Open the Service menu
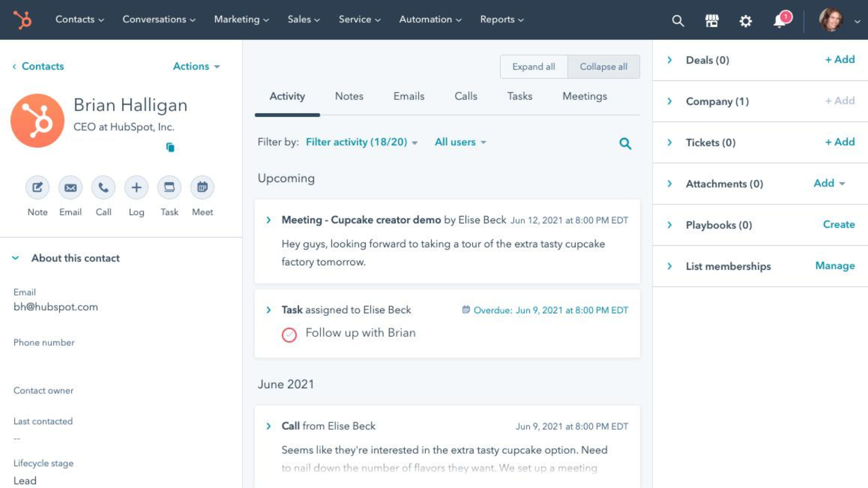This screenshot has width=868, height=488. (359, 19)
